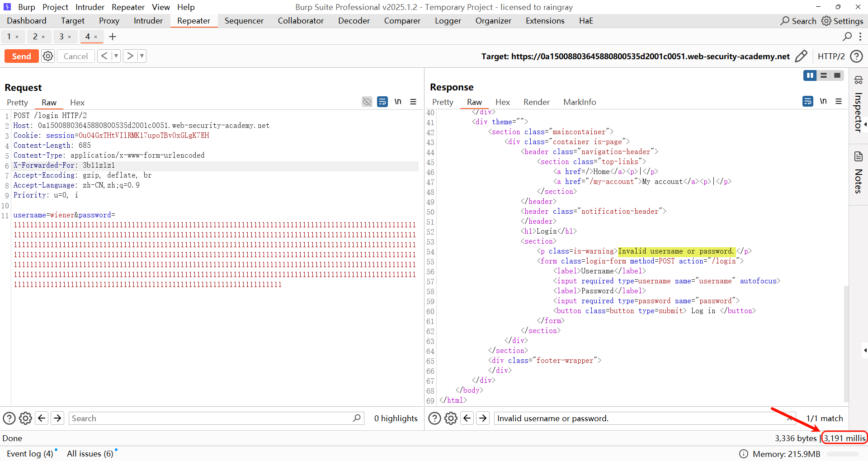Switch to side-by-side layout view

tap(810, 75)
